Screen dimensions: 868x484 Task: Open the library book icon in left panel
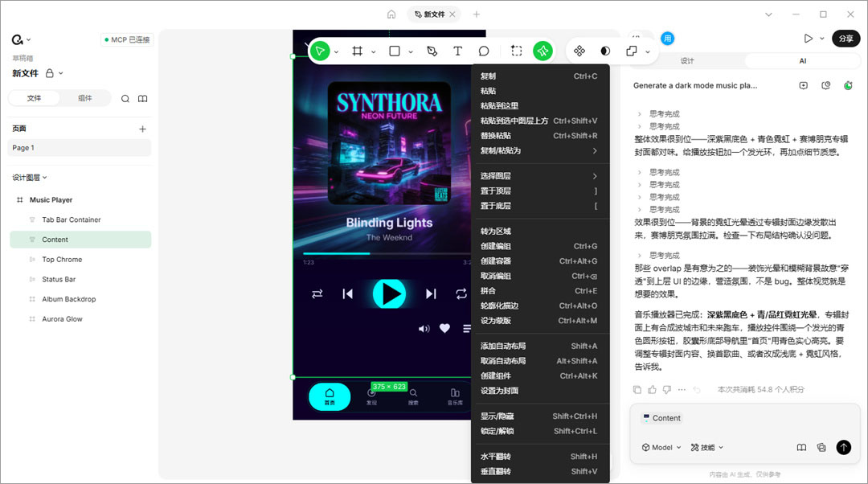pos(142,99)
